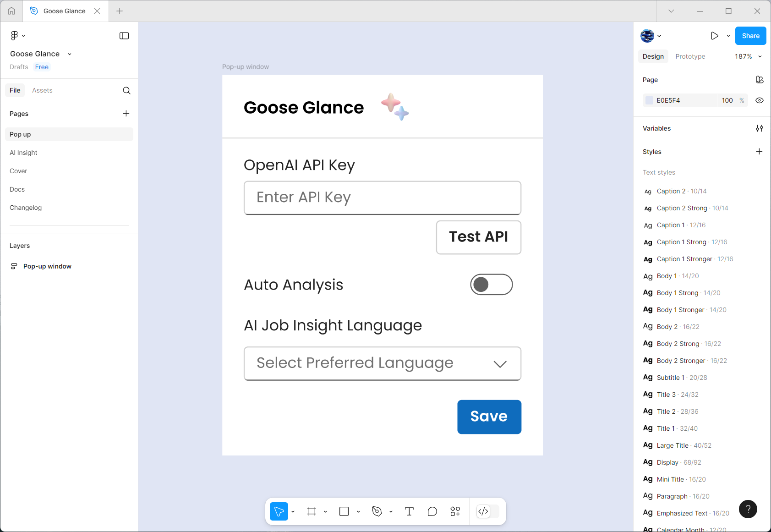The height and width of the screenshot is (532, 771).
Task: Toggle the Auto Analysis switch
Action: click(x=491, y=285)
